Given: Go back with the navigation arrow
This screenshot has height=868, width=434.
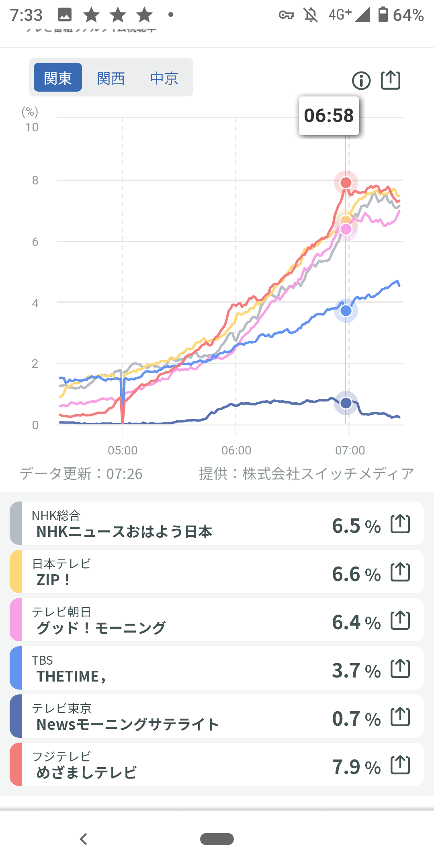Looking at the screenshot, I should coord(84,839).
